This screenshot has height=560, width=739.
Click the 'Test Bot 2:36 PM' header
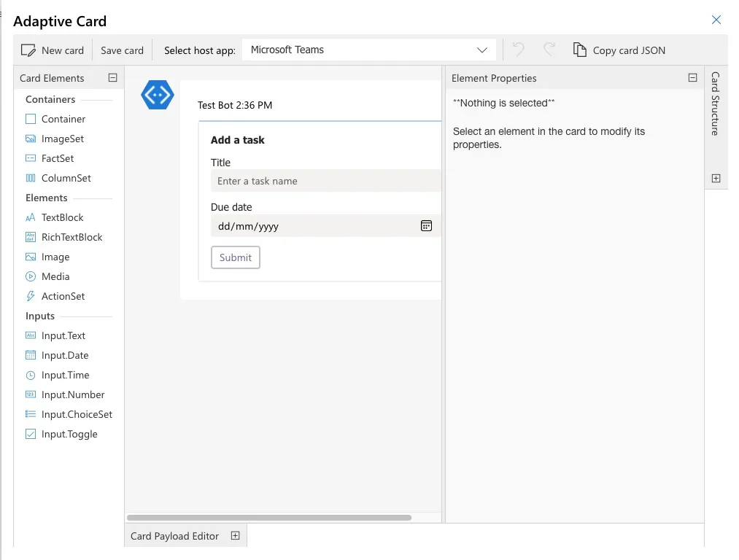pos(235,105)
